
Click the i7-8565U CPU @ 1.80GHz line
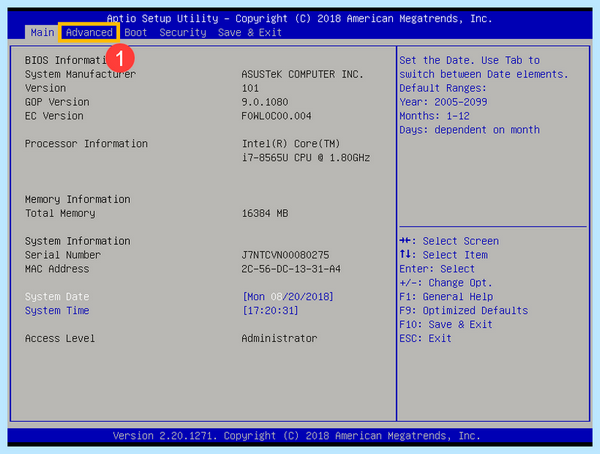(x=306, y=158)
